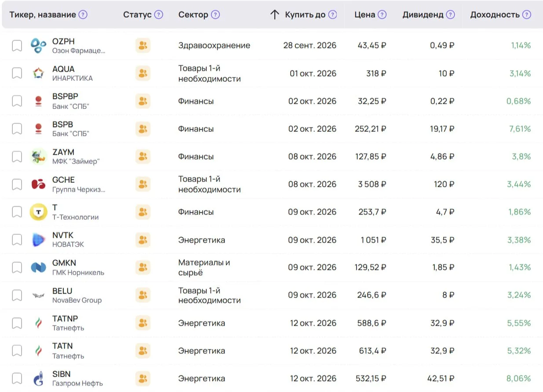Click the 5,55% yield value
543x392 pixels.
(519, 323)
